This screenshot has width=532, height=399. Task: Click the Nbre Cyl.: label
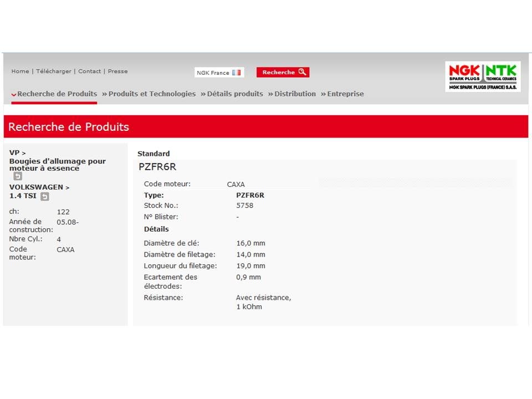[x=26, y=239]
